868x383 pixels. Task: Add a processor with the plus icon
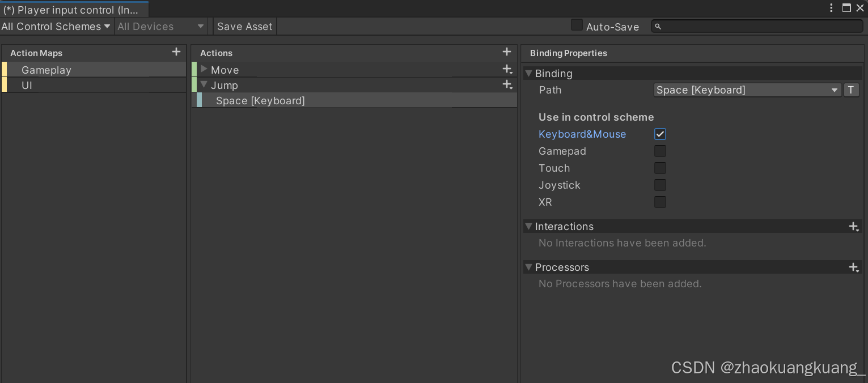click(854, 267)
